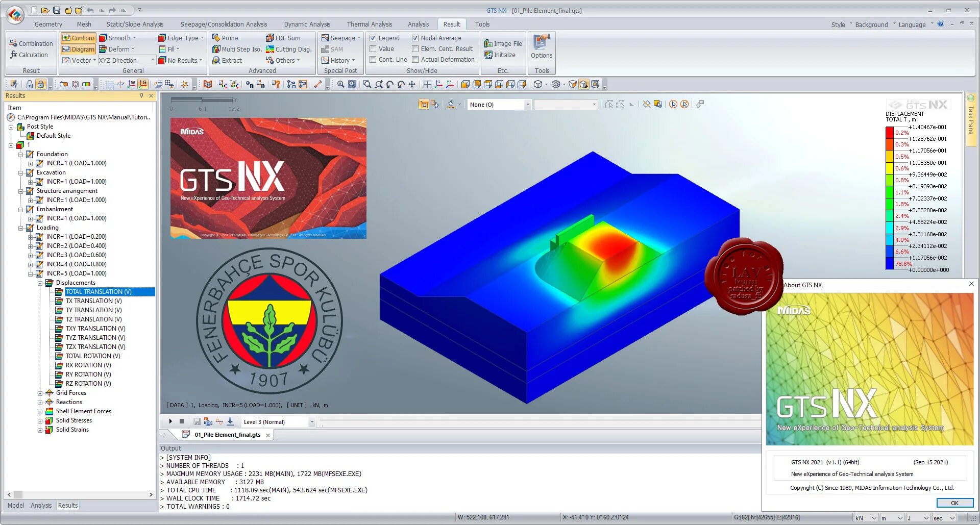The width and height of the screenshot is (980, 525).
Task: Click the help icon next to Language
Action: click(941, 24)
